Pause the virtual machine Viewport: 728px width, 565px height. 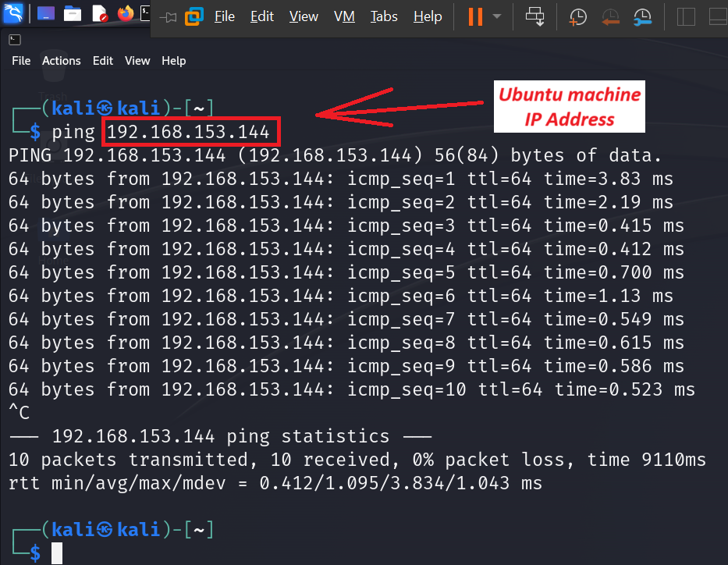pos(475,16)
